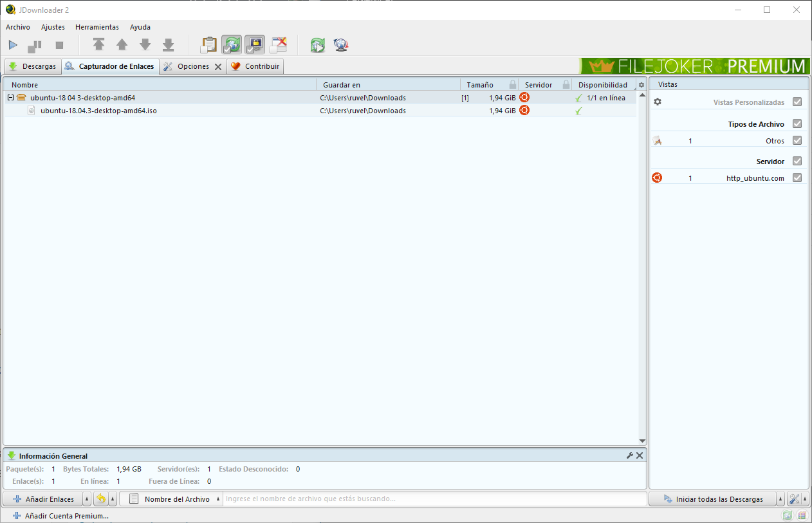Click the '1/1 en línea' availability text

[x=606, y=98]
